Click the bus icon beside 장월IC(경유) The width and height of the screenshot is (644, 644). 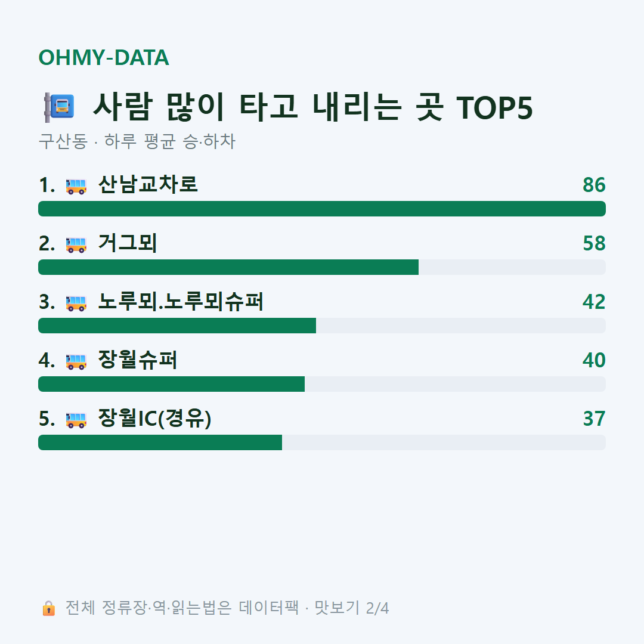coord(76,420)
